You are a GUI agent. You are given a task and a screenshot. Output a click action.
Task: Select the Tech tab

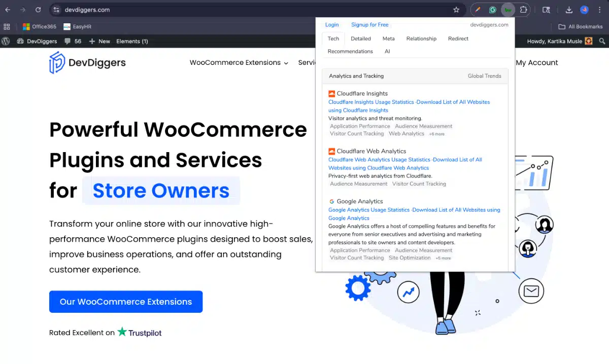pyautogui.click(x=333, y=39)
